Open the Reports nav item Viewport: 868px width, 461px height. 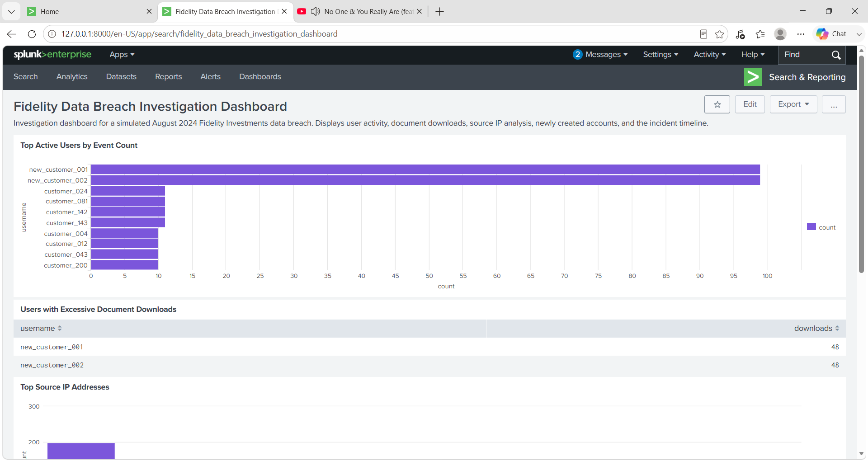[169, 77]
